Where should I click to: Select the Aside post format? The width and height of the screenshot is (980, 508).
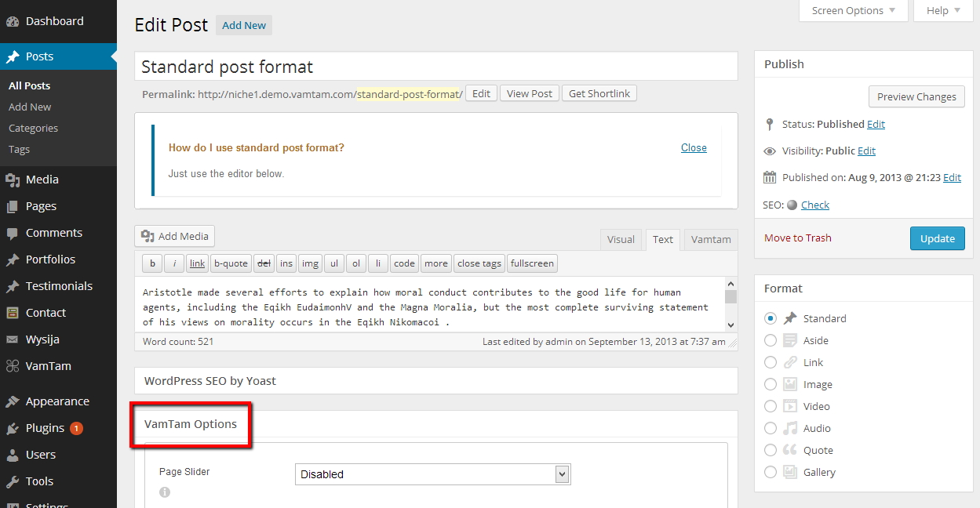[x=771, y=340]
